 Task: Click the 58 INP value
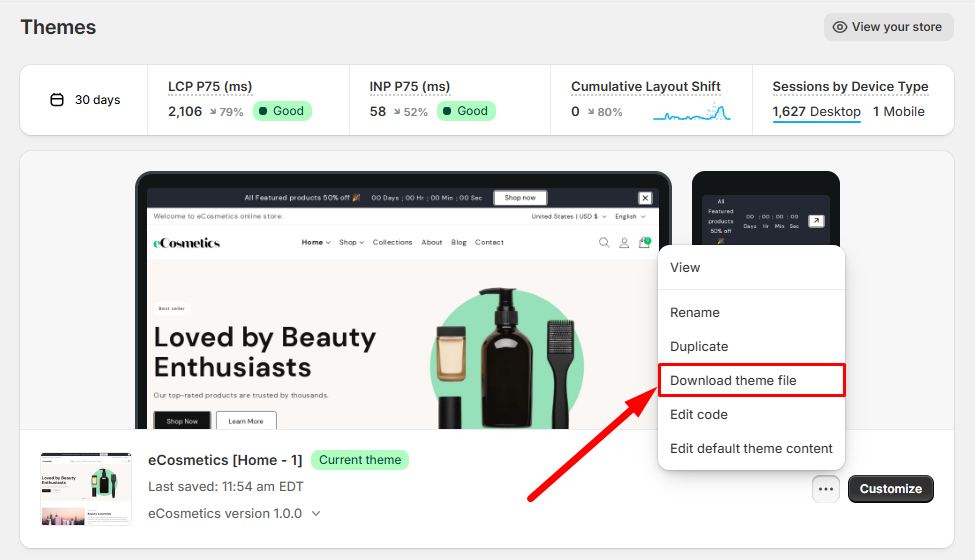point(377,112)
